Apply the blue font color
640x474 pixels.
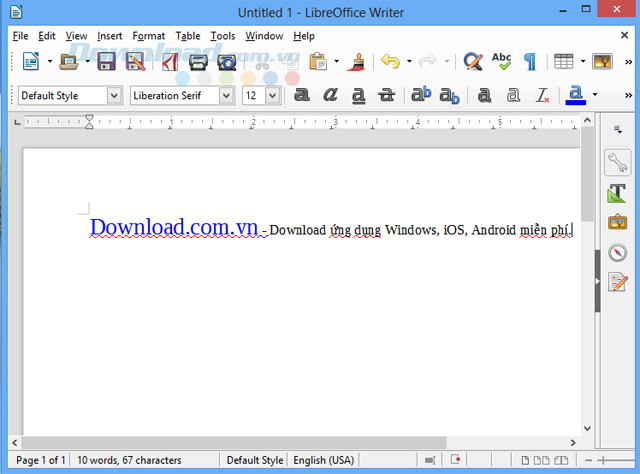point(576,95)
